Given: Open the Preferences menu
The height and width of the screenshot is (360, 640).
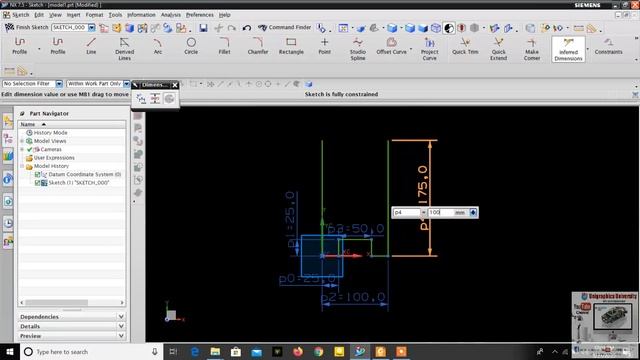Looking at the screenshot, I should coord(200,15).
